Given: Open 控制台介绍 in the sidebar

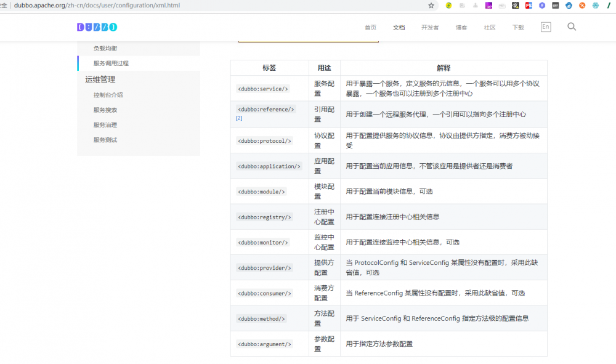Looking at the screenshot, I should (108, 95).
